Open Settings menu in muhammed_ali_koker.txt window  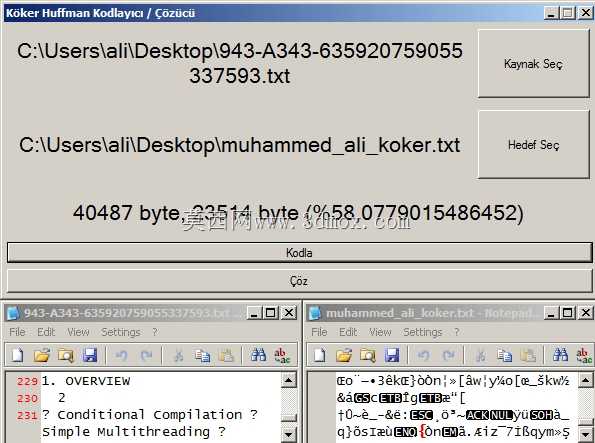[423, 332]
